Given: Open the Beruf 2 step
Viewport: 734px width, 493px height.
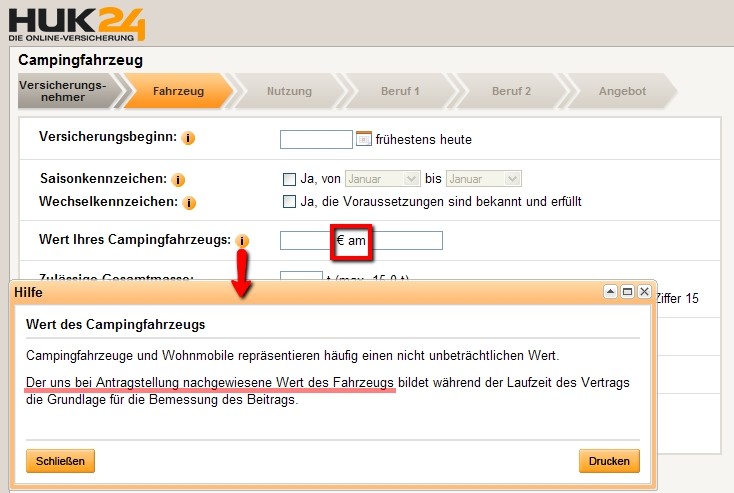Looking at the screenshot, I should tap(511, 91).
